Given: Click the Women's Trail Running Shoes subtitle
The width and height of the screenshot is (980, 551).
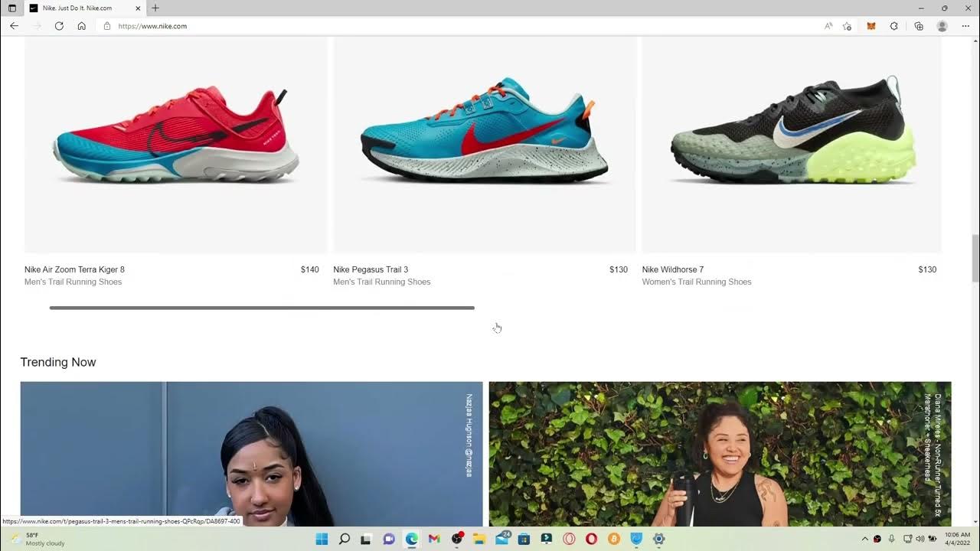Looking at the screenshot, I should tap(697, 282).
